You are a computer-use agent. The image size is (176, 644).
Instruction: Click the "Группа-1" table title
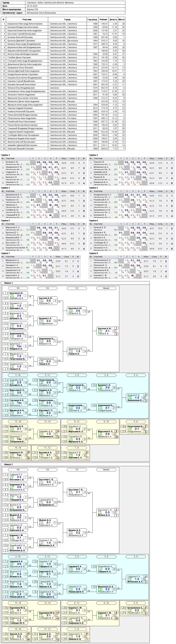pos(6,155)
